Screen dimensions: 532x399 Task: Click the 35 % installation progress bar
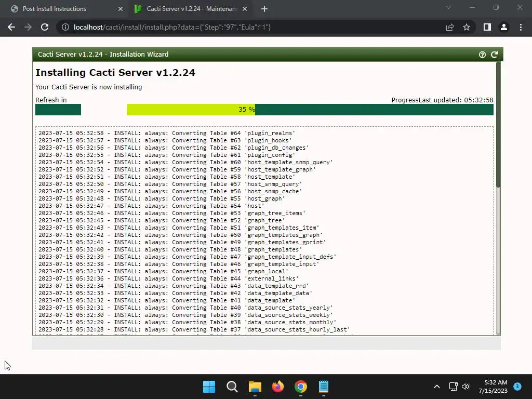click(310, 110)
